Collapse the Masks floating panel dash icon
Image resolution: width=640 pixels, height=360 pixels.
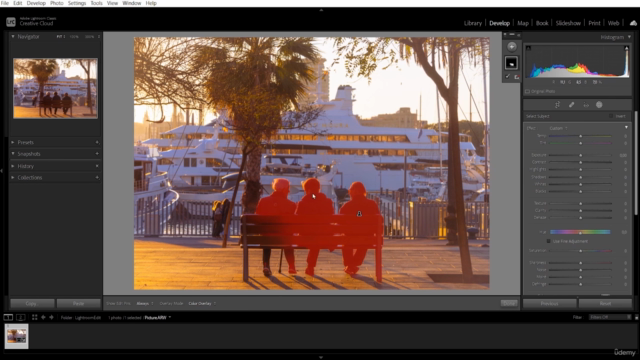pyautogui.click(x=512, y=35)
